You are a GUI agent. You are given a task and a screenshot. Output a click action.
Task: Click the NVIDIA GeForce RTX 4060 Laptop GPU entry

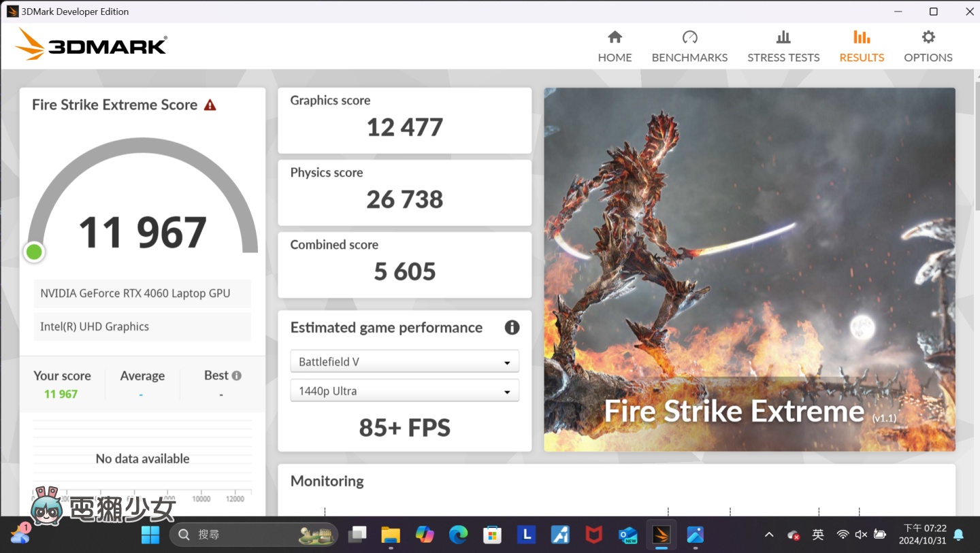142,293
